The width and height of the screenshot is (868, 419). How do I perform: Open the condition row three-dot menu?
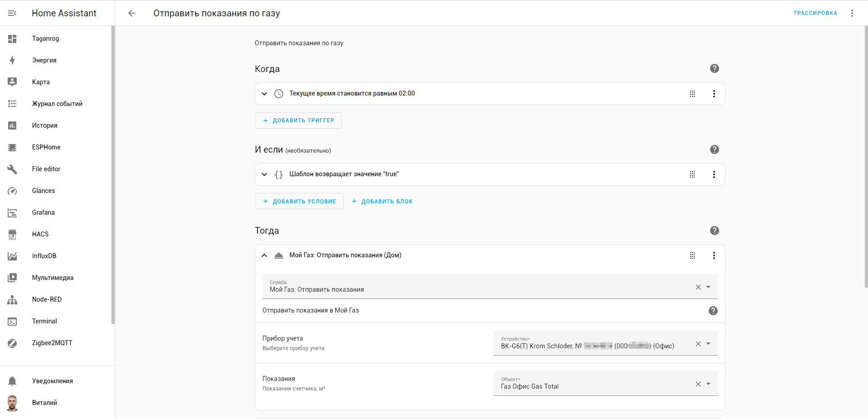[714, 174]
